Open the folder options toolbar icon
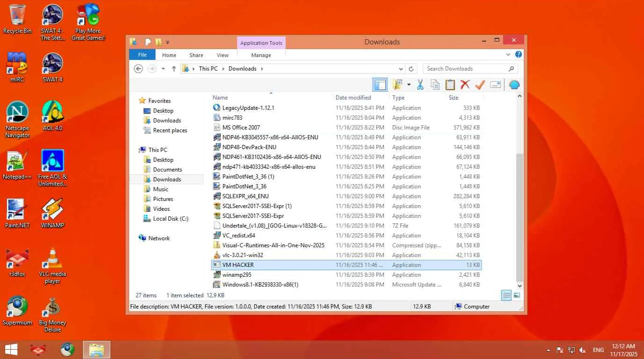The height and width of the screenshot is (359, 644). [398, 85]
